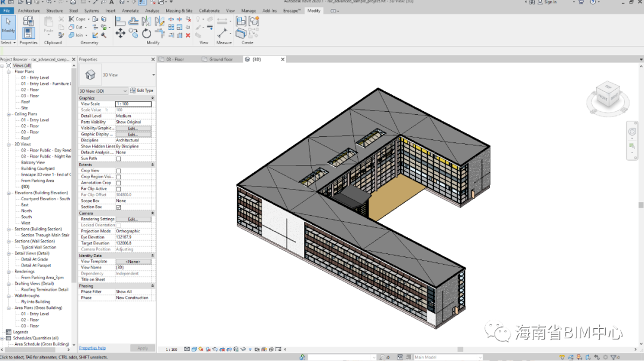Open the 3D View type selector dropdown

(x=153, y=75)
